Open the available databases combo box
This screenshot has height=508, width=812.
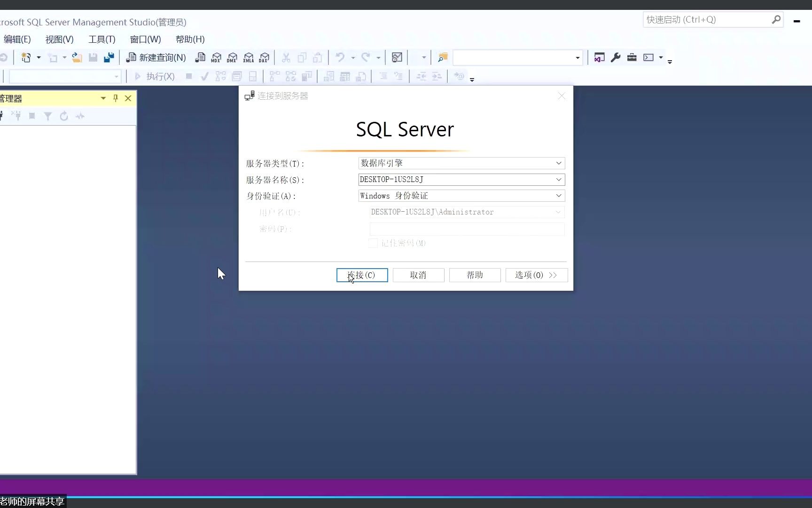65,76
